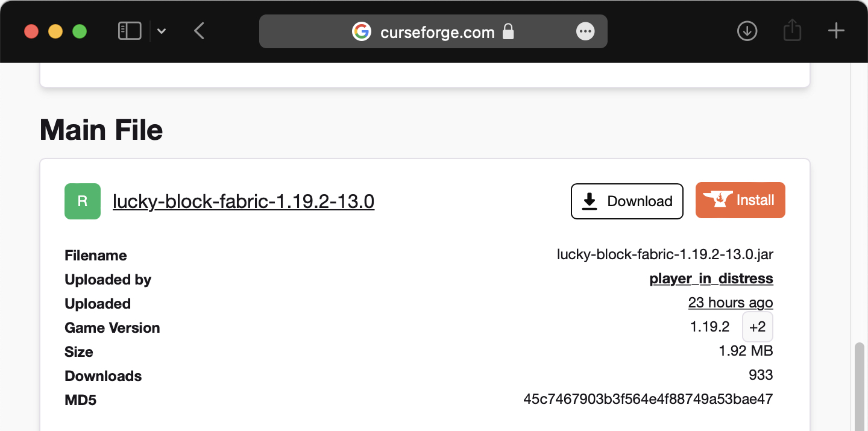
Task: Click the Google favicon in address bar
Action: [361, 31]
